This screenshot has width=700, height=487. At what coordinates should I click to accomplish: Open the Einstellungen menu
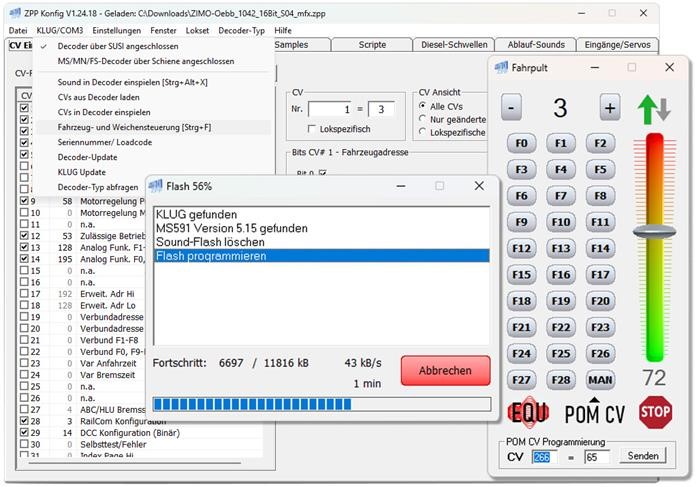click(x=116, y=31)
